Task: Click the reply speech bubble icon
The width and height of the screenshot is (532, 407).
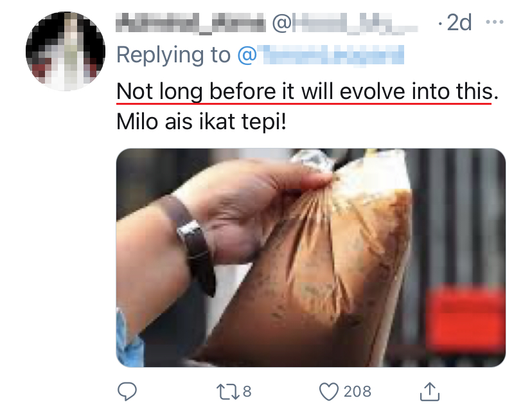Action: pos(128,390)
